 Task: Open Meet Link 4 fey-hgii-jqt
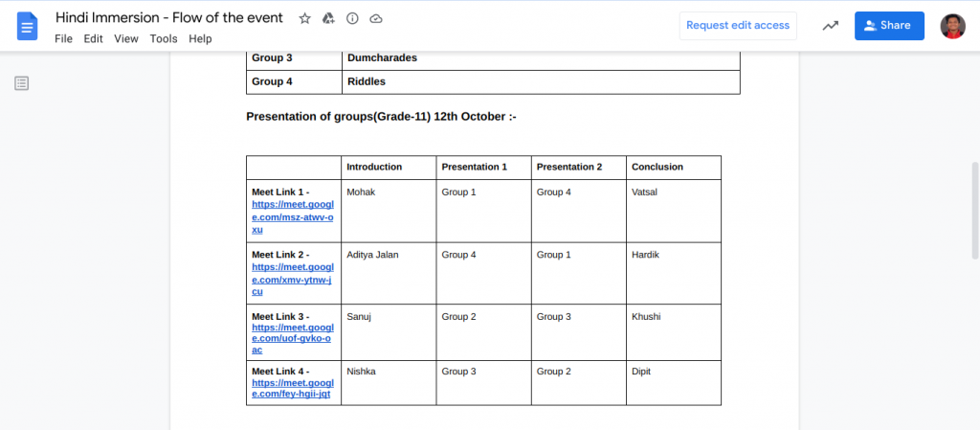293,388
